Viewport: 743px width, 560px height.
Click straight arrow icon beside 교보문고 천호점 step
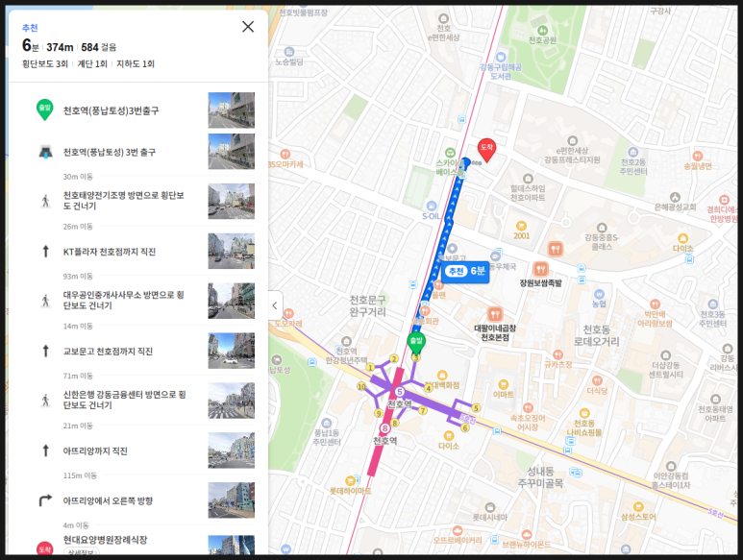(x=45, y=351)
